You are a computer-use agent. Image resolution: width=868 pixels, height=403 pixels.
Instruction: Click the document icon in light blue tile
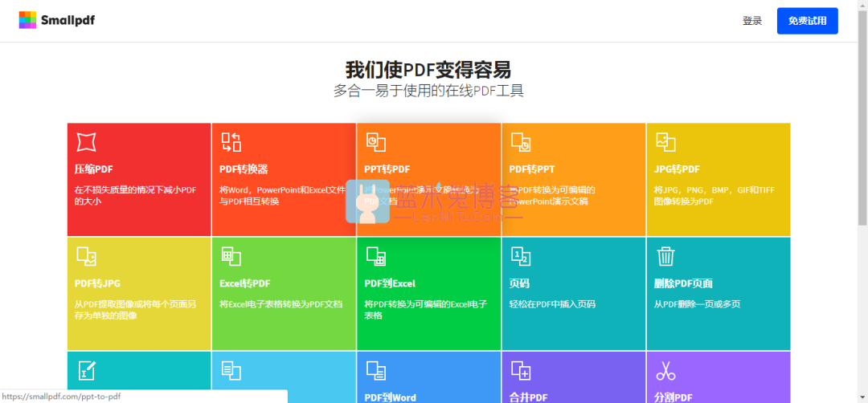tap(231, 370)
